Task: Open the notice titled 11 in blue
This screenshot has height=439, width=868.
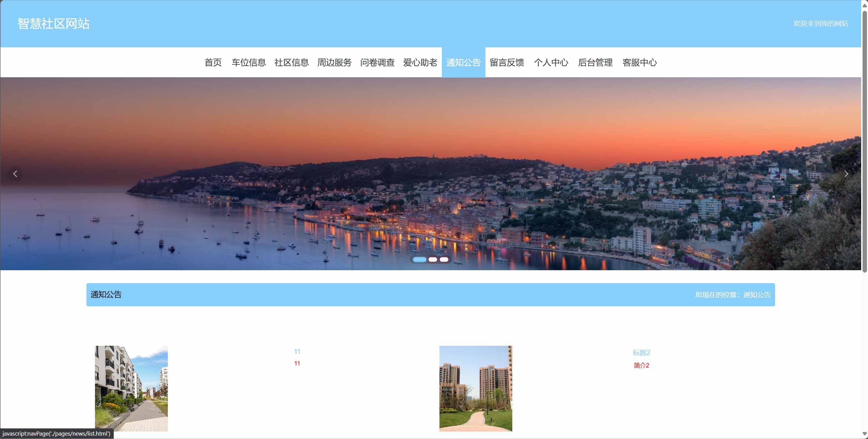Action: (297, 352)
